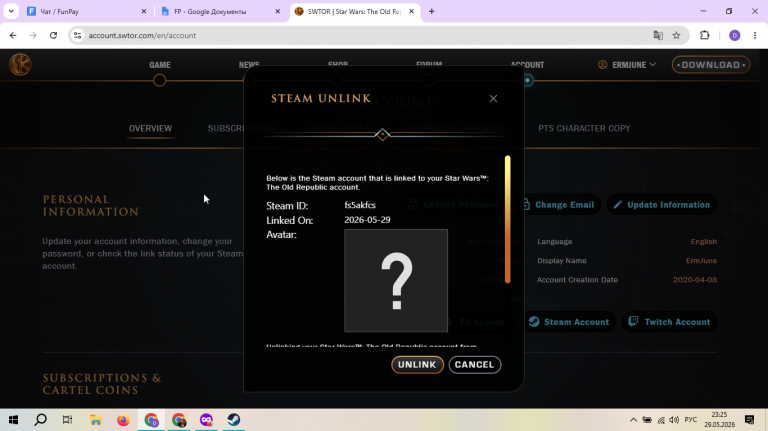
Task: Close the SWTOR browser tab
Action: [411, 11]
